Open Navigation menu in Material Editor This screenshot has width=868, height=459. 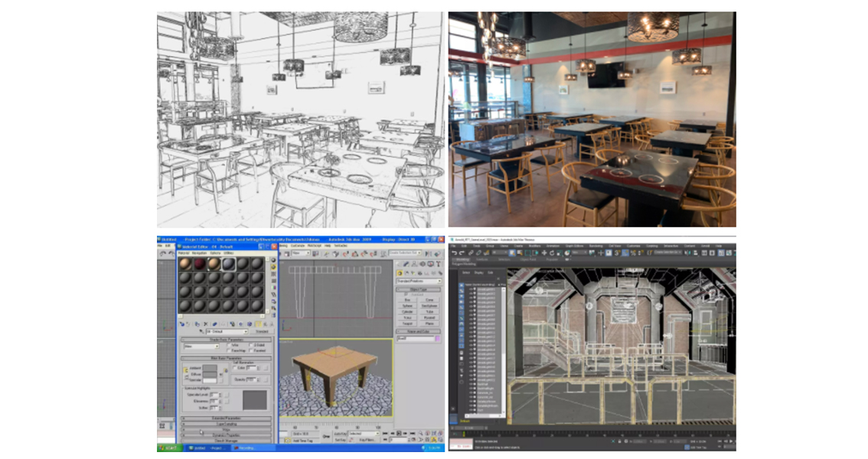(x=199, y=252)
